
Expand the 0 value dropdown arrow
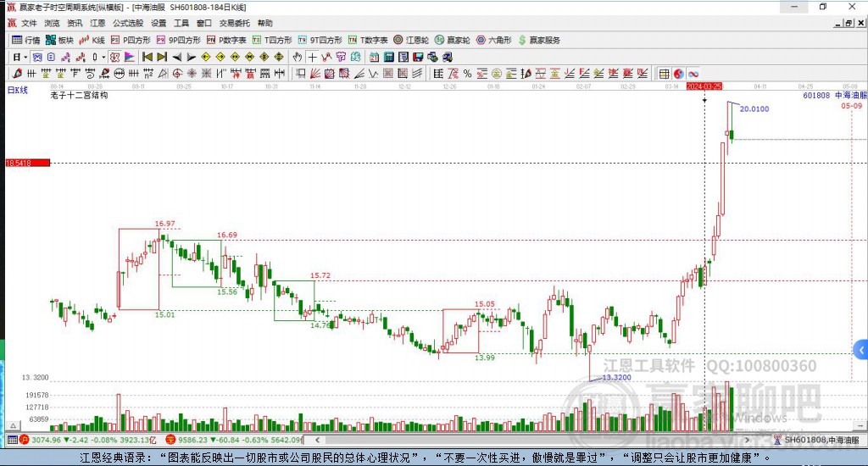[103, 57]
